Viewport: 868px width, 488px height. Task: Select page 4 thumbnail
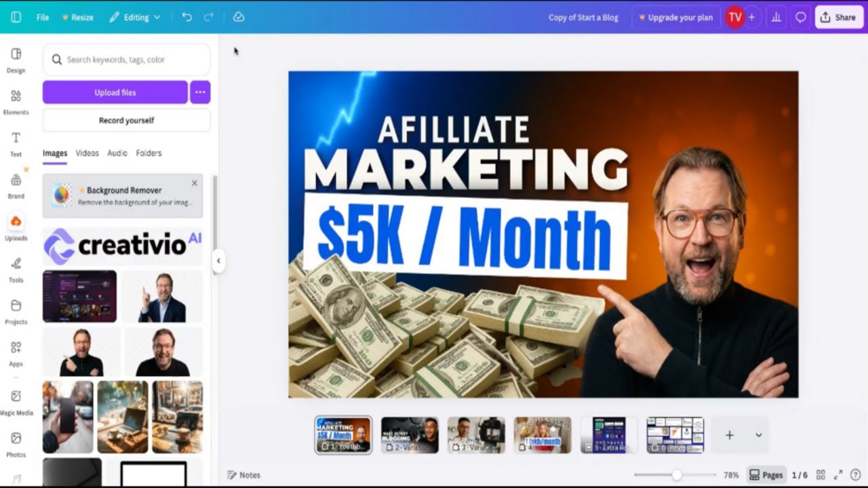[x=542, y=435]
